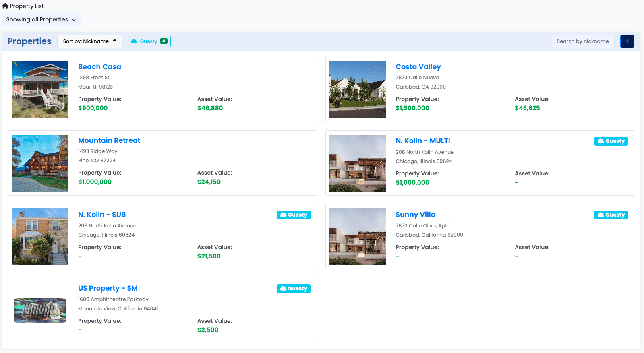The image size is (644, 353).
Task: Open the Sort by: Nickname dropdown
Action: [x=89, y=41]
